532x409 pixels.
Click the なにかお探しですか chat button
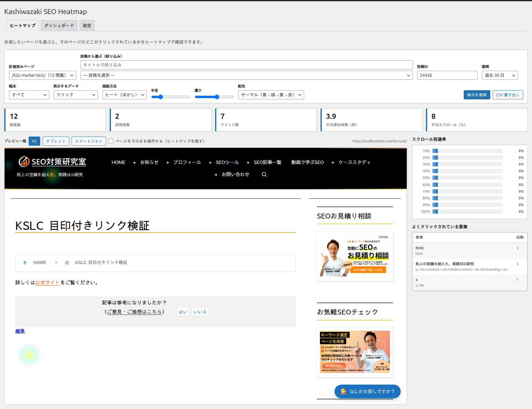tap(367, 391)
